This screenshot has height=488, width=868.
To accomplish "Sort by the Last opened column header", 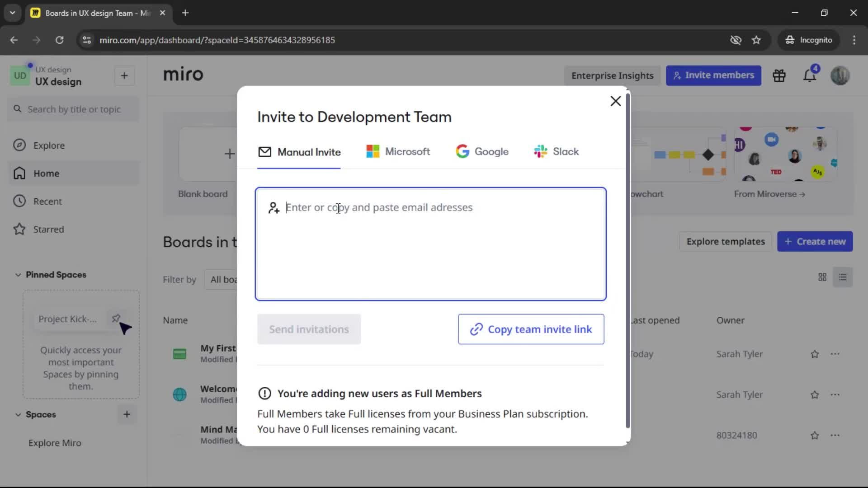I will tap(655, 320).
